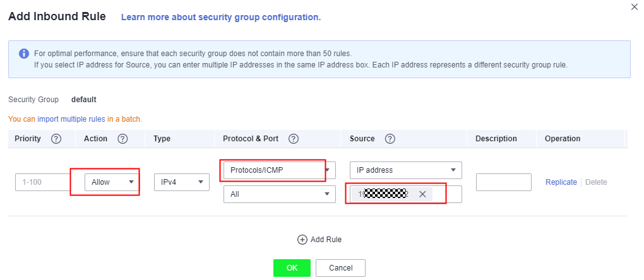The image size is (644, 280).
Task: Click the Priority 1-100 input field
Action: [x=43, y=182]
